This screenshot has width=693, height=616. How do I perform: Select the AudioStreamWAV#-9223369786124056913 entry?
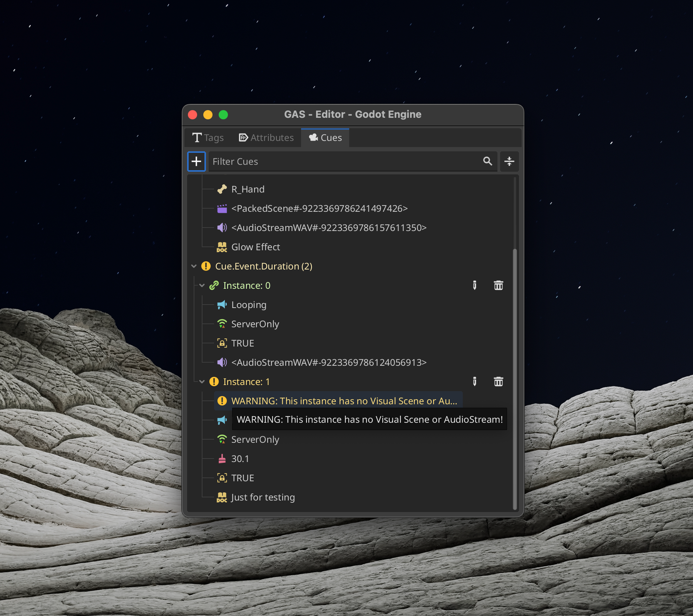point(329,363)
